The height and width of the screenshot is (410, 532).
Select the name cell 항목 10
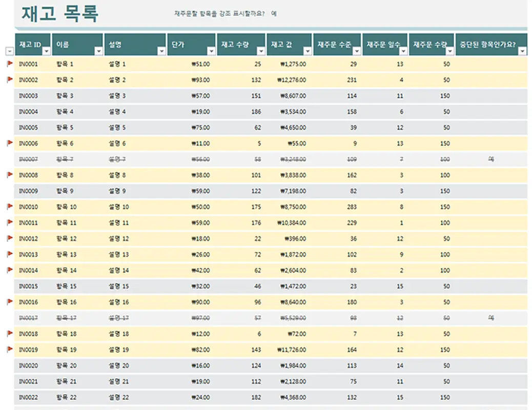[x=67, y=207]
